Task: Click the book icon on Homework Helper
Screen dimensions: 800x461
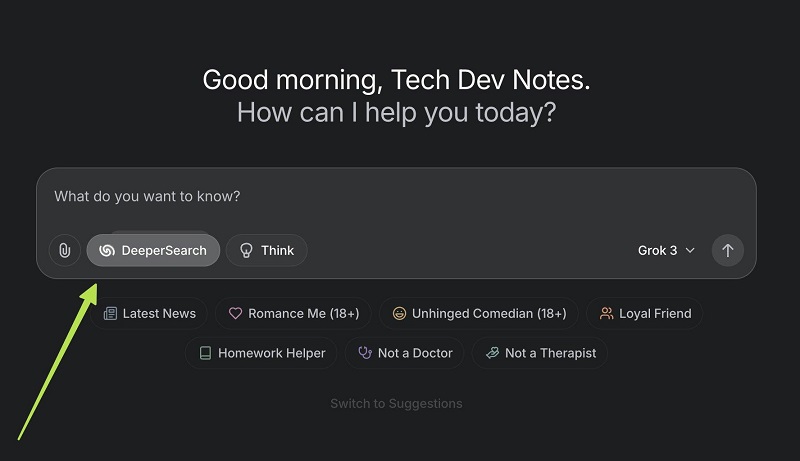Action: coord(205,353)
